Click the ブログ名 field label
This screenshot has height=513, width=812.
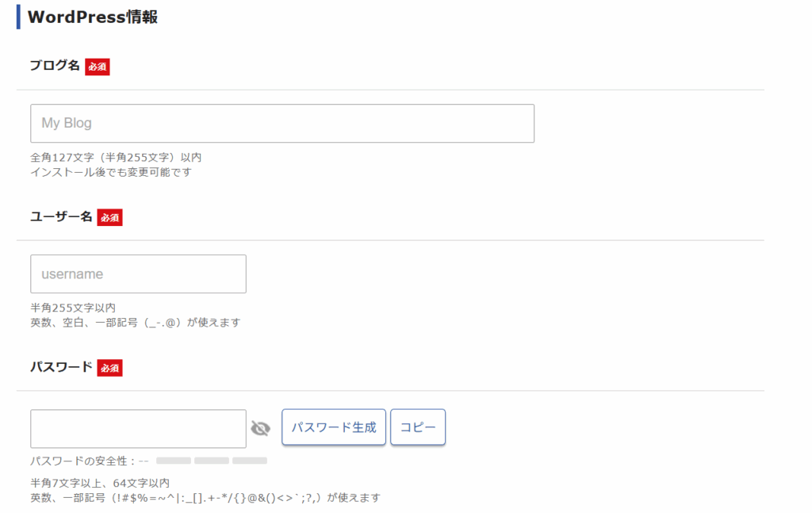click(55, 66)
